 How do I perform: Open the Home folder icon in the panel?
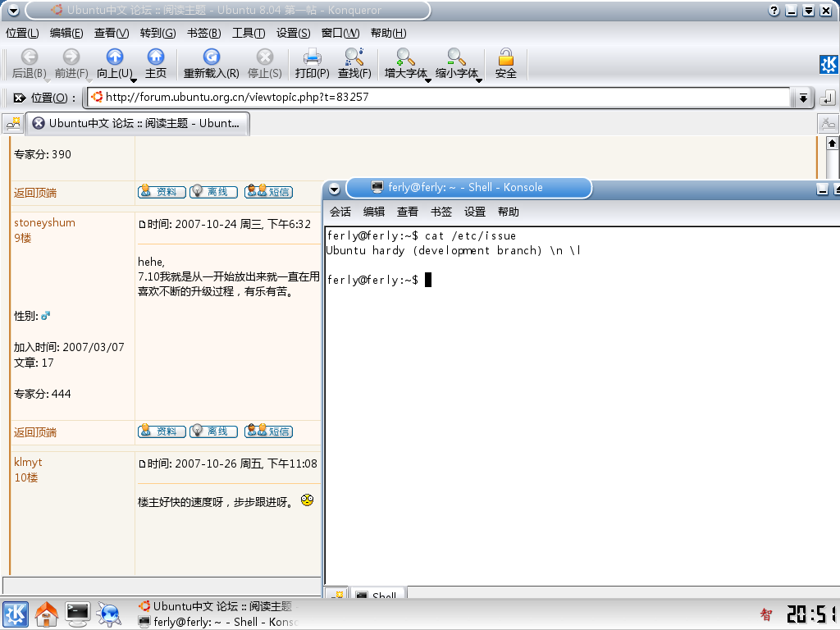pos(47,614)
